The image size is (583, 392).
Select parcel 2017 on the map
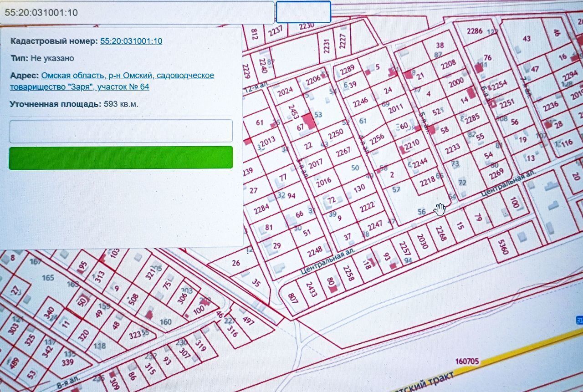[x=315, y=163]
